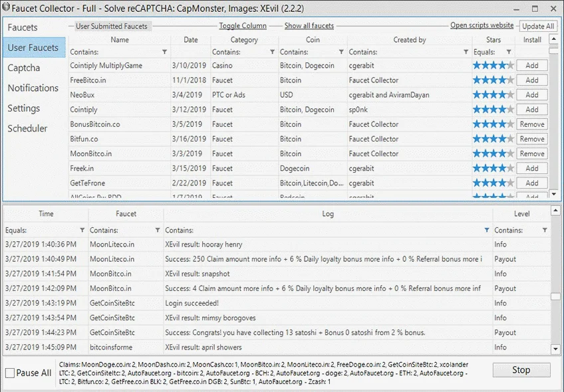This screenshot has height=392, width=564.
Task: Click the log panel scroll up arrow
Action: point(555,211)
